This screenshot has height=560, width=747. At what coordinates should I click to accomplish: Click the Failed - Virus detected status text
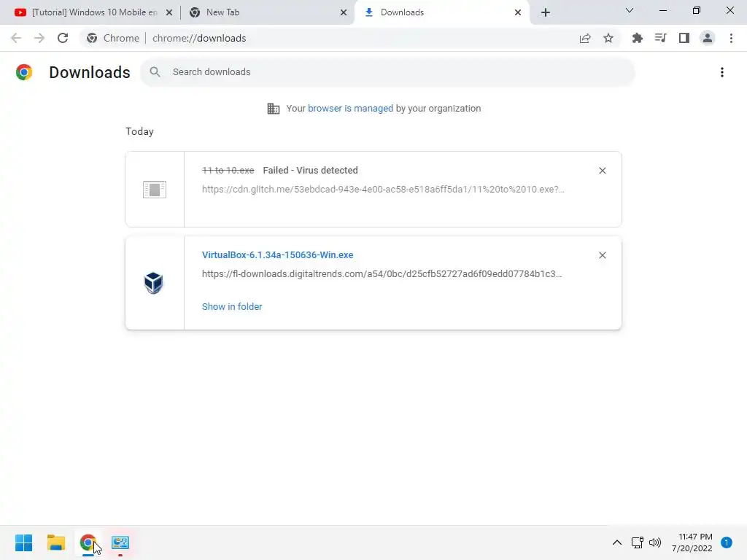tap(310, 171)
